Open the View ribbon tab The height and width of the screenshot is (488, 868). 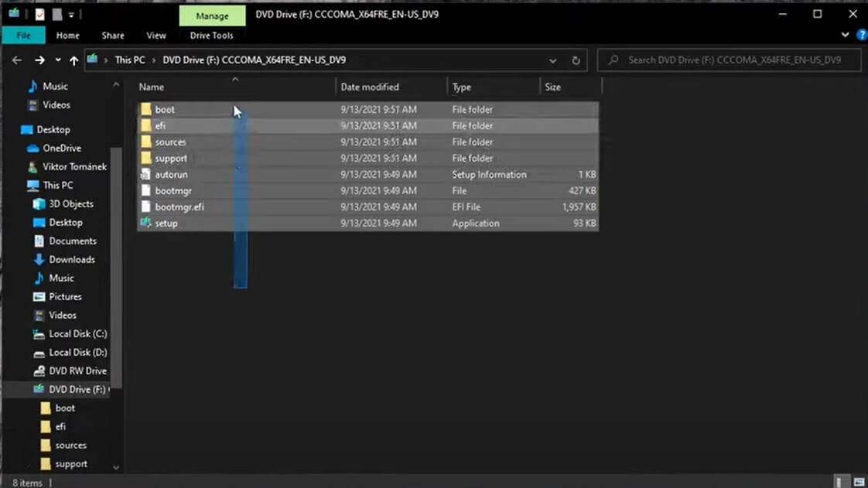point(156,36)
